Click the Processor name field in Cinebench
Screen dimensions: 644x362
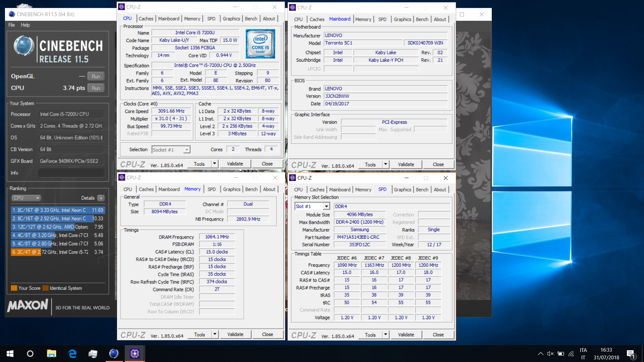click(x=71, y=114)
